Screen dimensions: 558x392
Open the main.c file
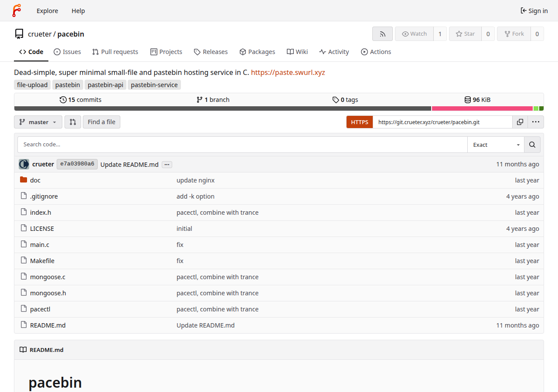point(40,245)
